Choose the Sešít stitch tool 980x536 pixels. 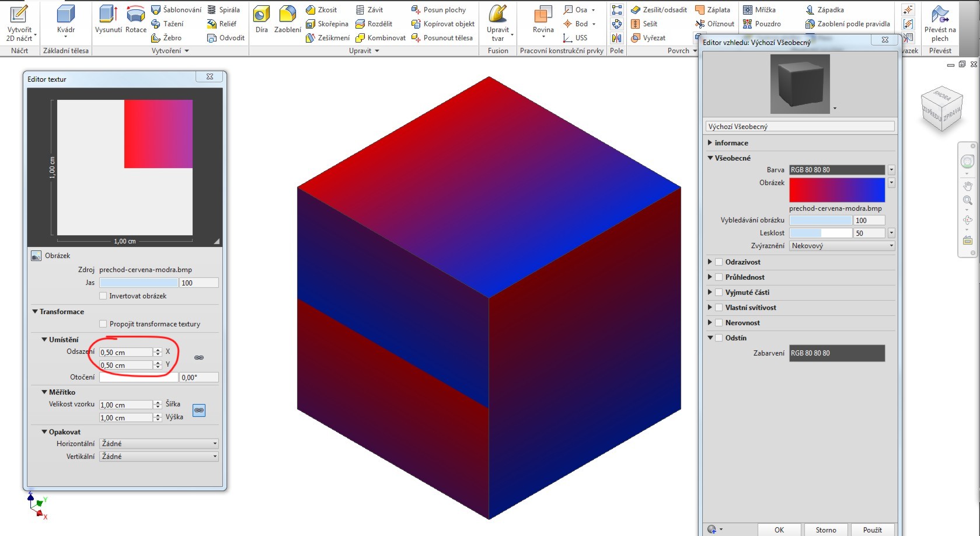(644, 24)
